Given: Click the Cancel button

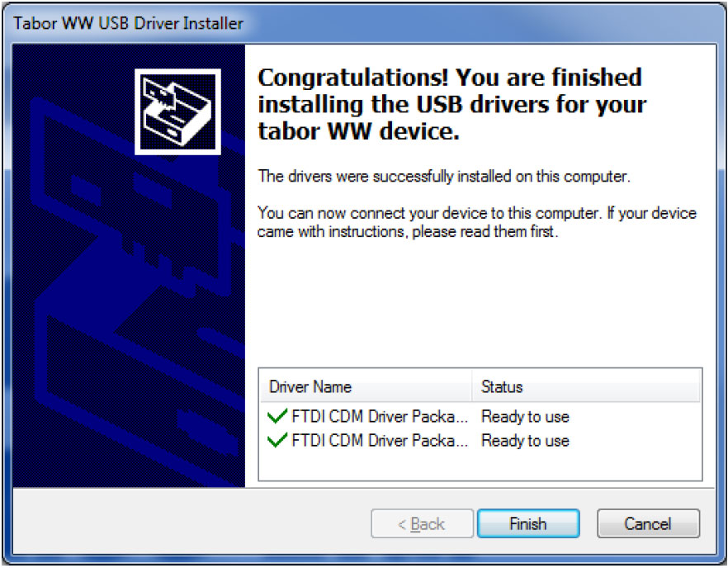Looking at the screenshot, I should [x=648, y=523].
